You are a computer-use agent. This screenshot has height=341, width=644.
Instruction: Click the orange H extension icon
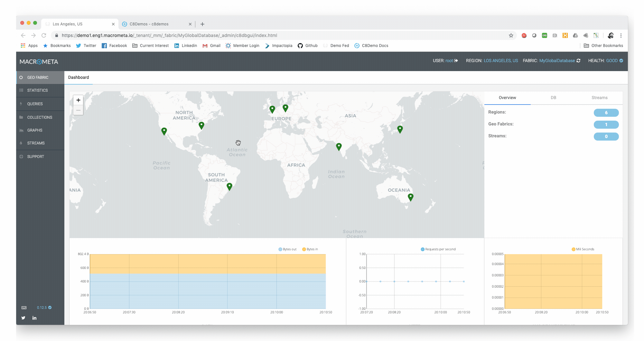pyautogui.click(x=565, y=35)
